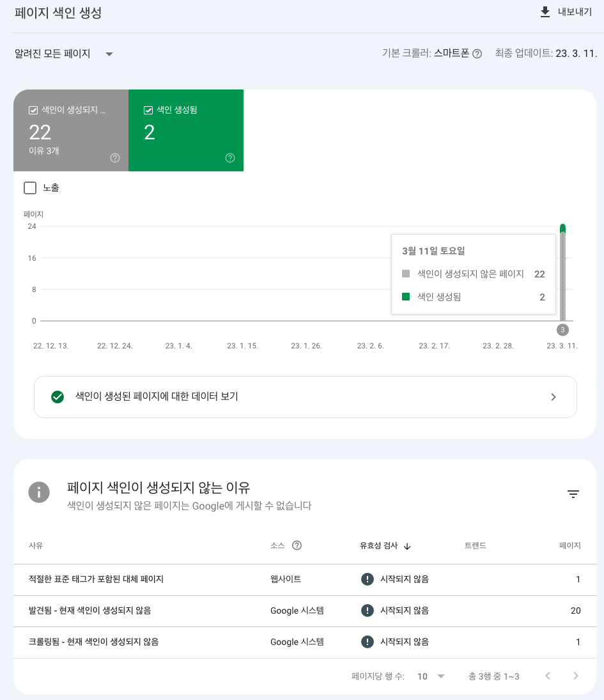Click the info icon beside 페이지 색인이 생성되지 않는 이유
Image resolution: width=604 pixels, height=700 pixels.
coord(39,492)
